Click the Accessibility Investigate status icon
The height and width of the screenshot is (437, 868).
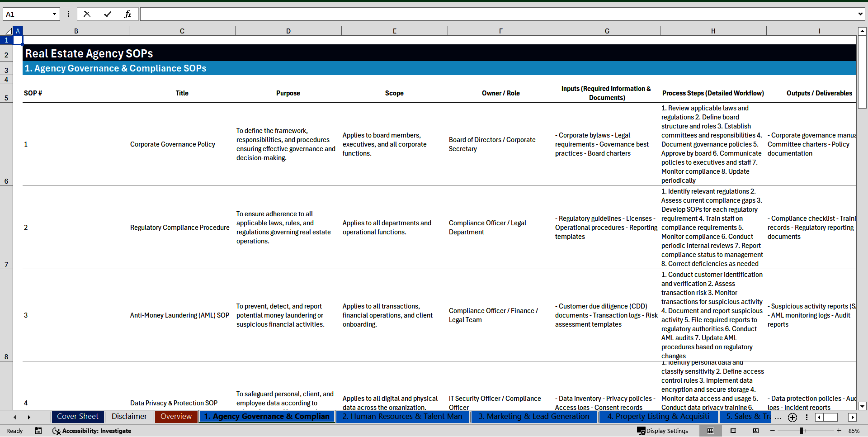pyautogui.click(x=92, y=431)
